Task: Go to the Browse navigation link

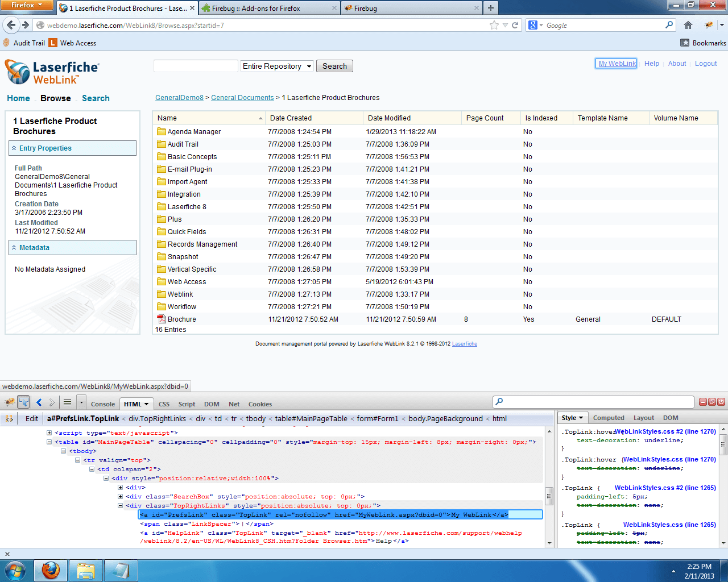Action: [x=56, y=98]
